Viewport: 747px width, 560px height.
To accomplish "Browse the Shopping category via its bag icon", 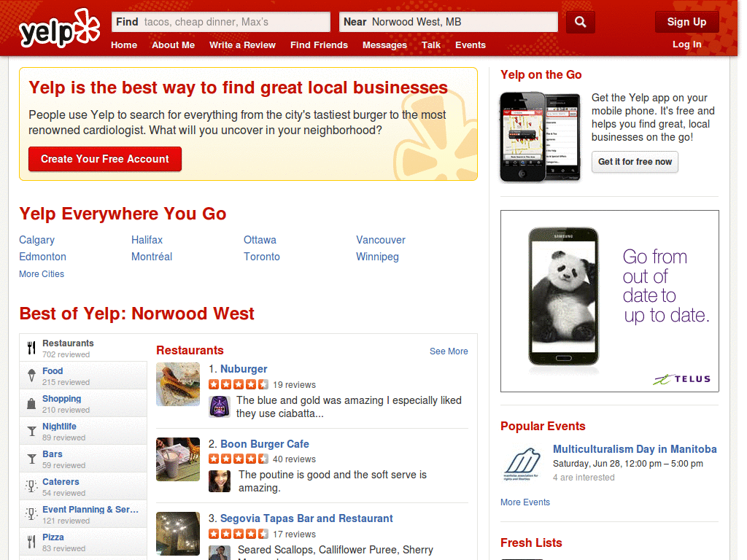I will 32,403.
